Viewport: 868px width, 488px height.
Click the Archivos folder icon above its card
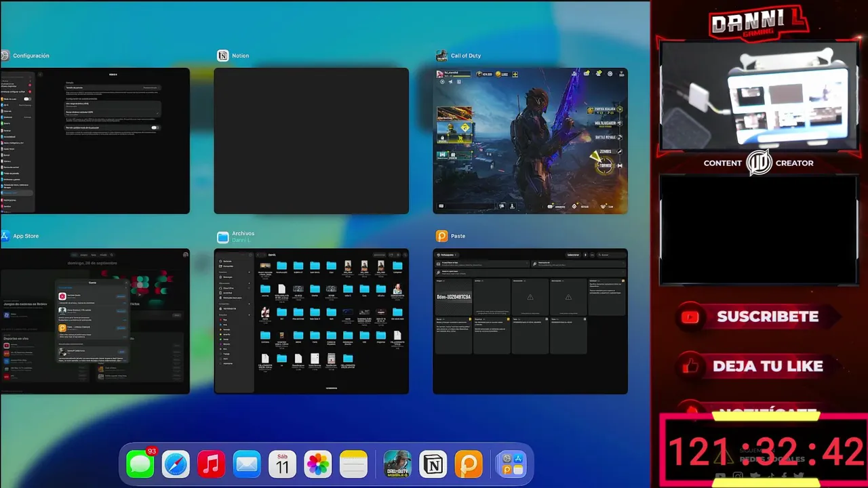[x=222, y=237]
